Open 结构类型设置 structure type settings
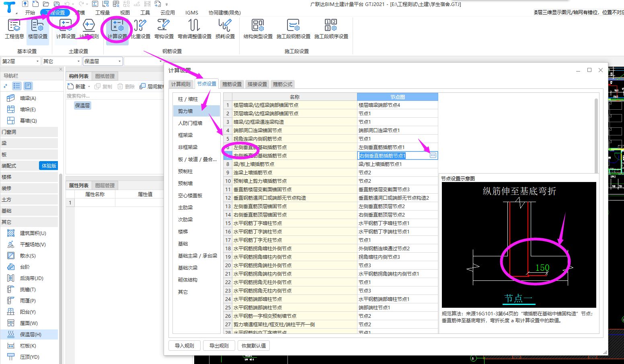624x364 pixels. click(258, 29)
